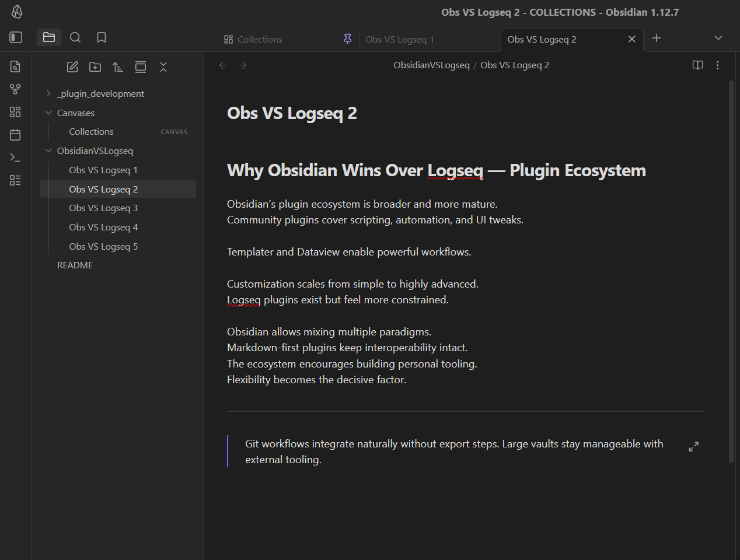The width and height of the screenshot is (740, 560).
Task: Collapse all folders icon
Action: tap(163, 67)
